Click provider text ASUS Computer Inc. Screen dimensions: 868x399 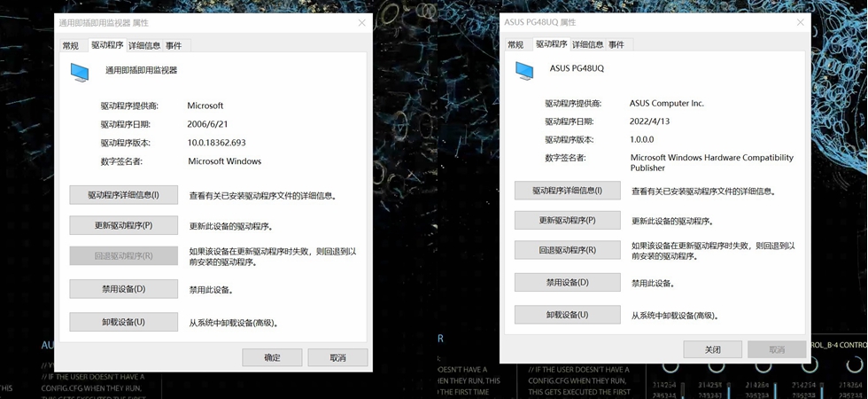(666, 104)
